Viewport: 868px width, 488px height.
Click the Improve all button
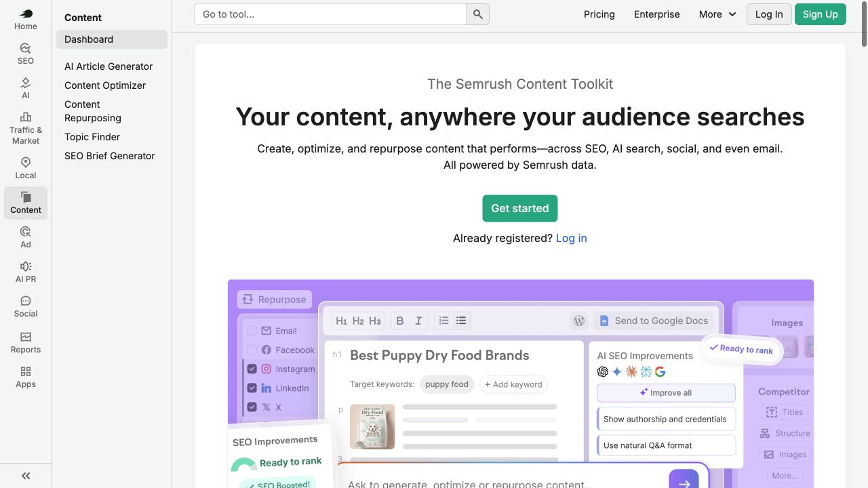[666, 392]
